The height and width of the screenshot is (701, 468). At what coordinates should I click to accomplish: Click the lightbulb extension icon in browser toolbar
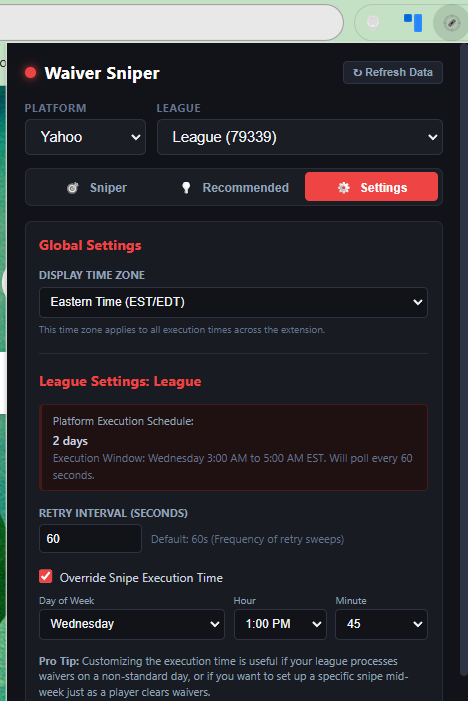373,22
